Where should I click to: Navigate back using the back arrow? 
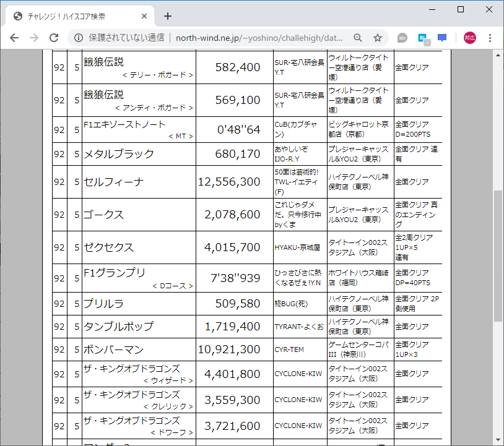tap(14, 38)
